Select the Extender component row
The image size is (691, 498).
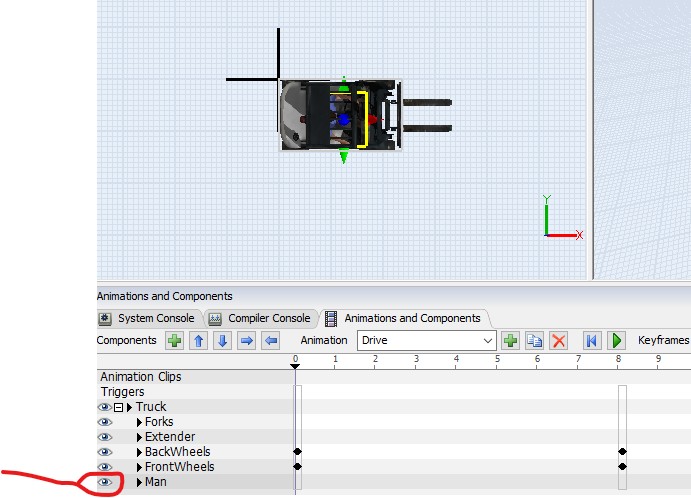pyautogui.click(x=170, y=437)
